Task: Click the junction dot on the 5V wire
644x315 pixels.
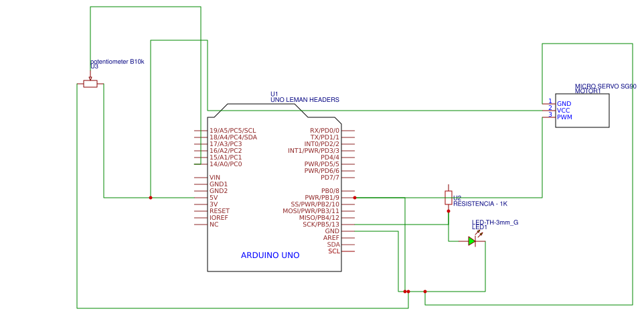Action: coord(151,198)
